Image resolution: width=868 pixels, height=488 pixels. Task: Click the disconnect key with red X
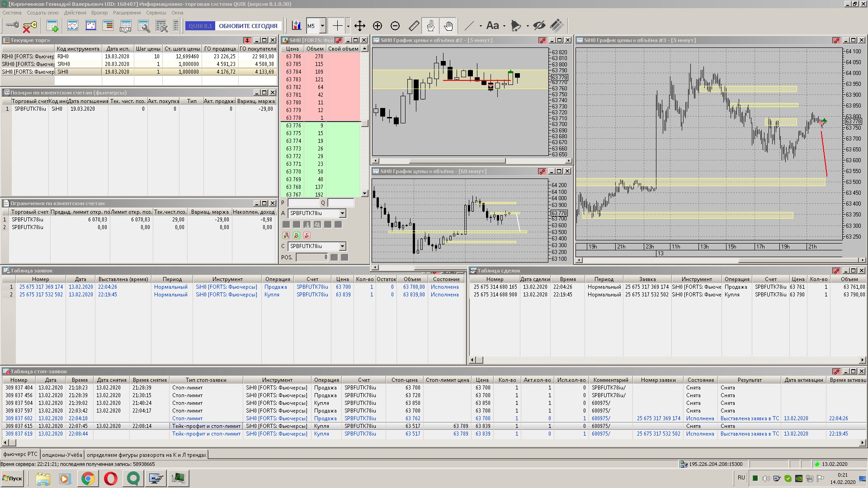click(29, 26)
